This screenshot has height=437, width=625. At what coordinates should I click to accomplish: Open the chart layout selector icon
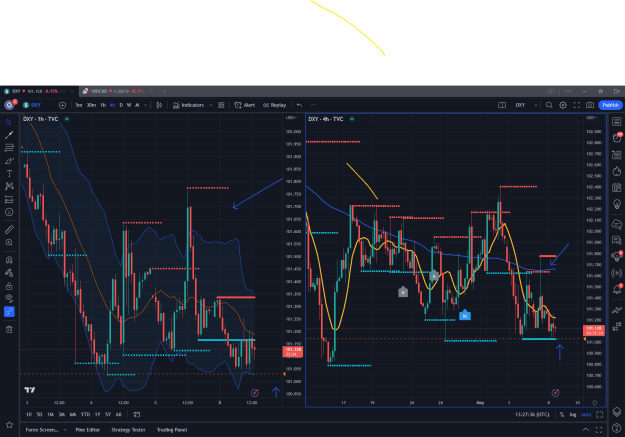pos(502,105)
